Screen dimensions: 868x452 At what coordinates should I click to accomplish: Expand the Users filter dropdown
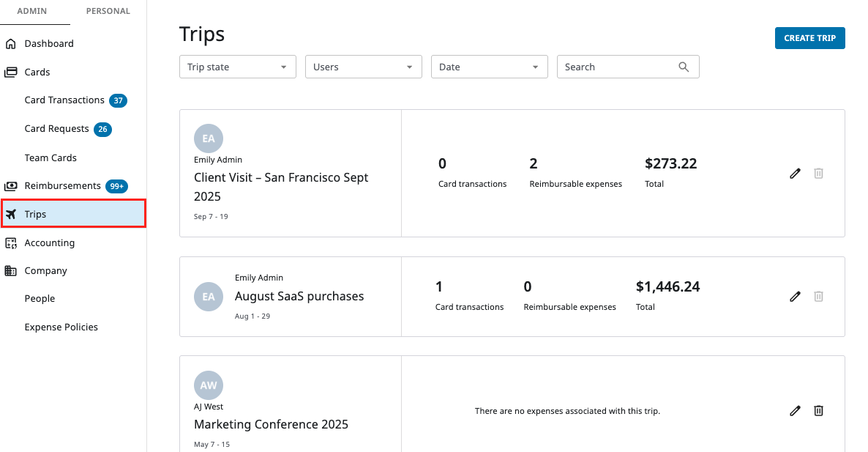click(x=363, y=67)
